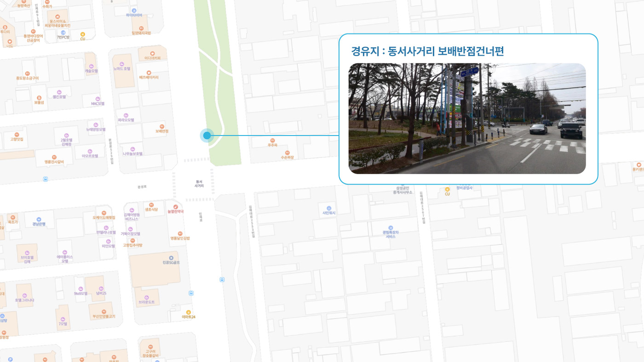Click the CU store icon near 7번PC방
This screenshot has width=644, height=362.
pyautogui.click(x=83, y=34)
